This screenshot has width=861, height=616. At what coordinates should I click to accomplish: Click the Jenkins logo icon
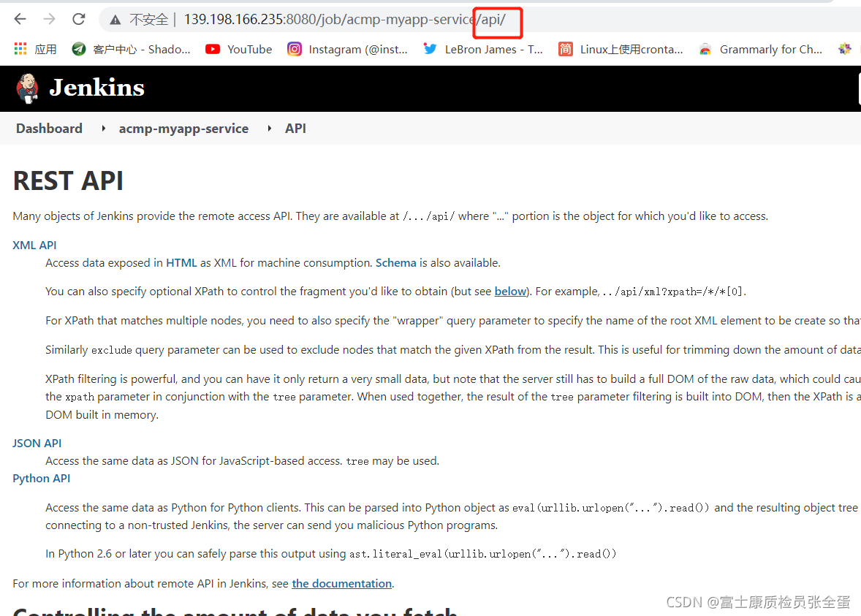click(26, 87)
